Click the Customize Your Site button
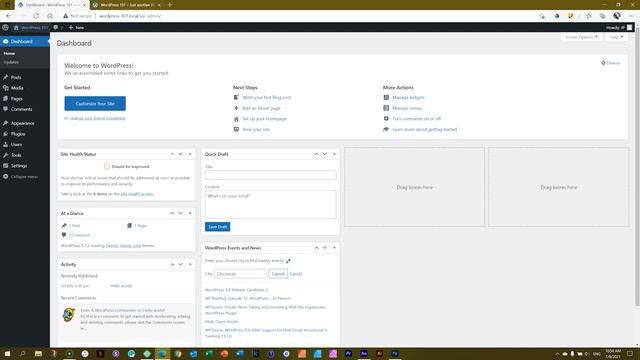The height and width of the screenshot is (360, 640). pyautogui.click(x=95, y=103)
